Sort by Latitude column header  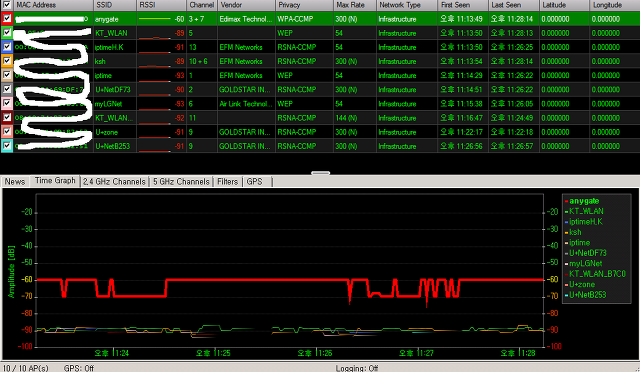click(x=565, y=5)
